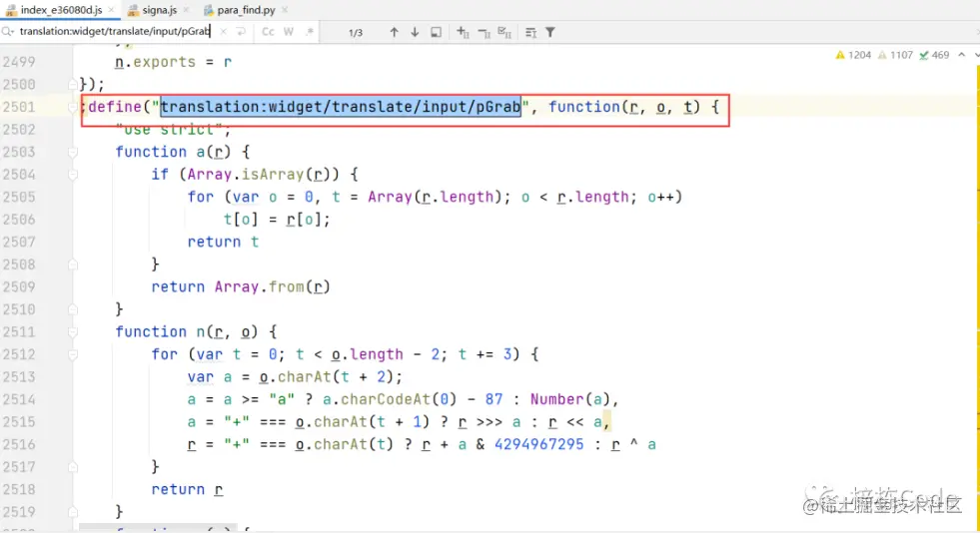Click number 4294967295 in line 2516

[538, 444]
